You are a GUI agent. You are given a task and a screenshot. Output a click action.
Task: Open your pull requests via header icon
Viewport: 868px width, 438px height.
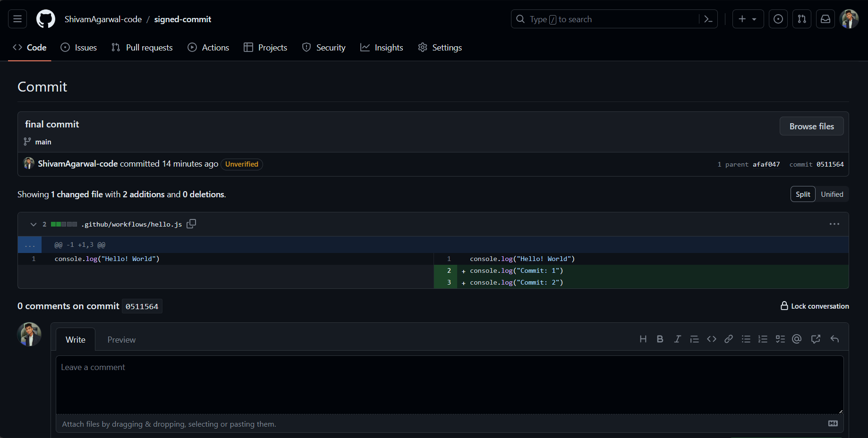tap(802, 19)
